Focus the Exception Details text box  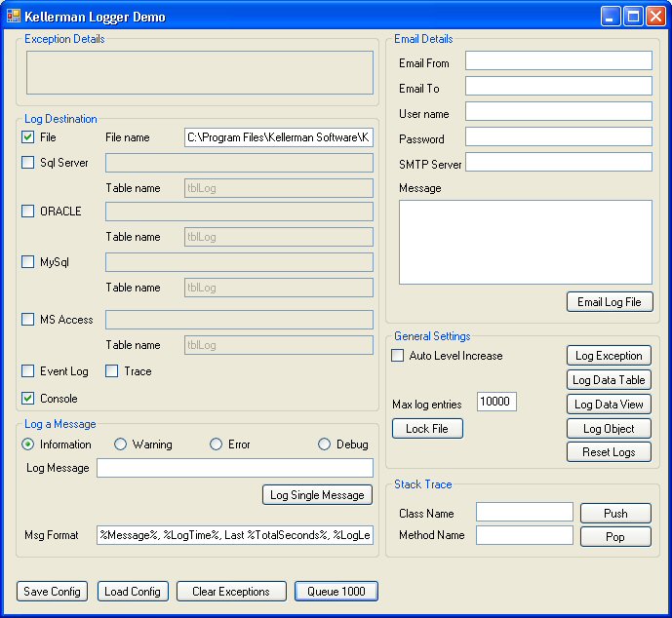(x=200, y=73)
